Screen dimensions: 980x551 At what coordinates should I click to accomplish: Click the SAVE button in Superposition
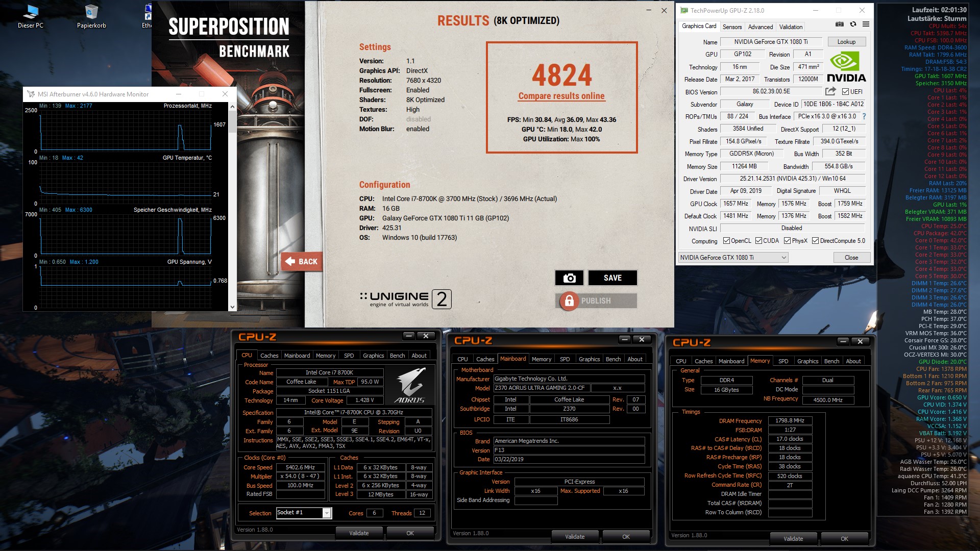[612, 278]
